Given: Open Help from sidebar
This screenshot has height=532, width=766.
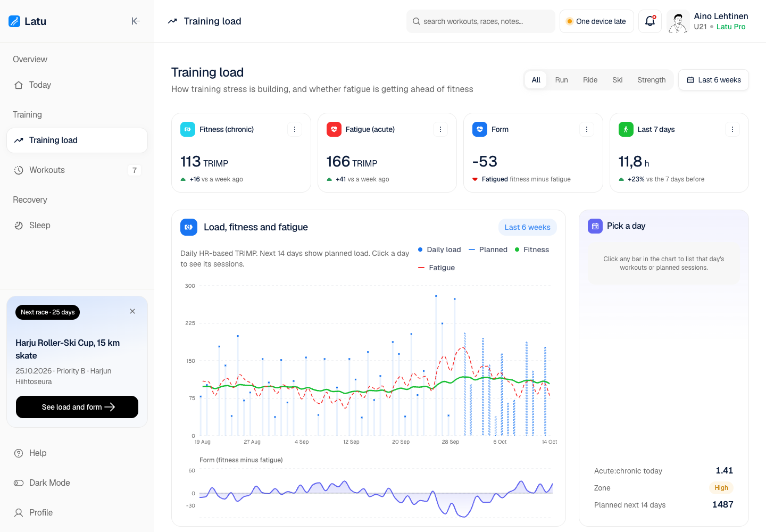Looking at the screenshot, I should coord(77,453).
